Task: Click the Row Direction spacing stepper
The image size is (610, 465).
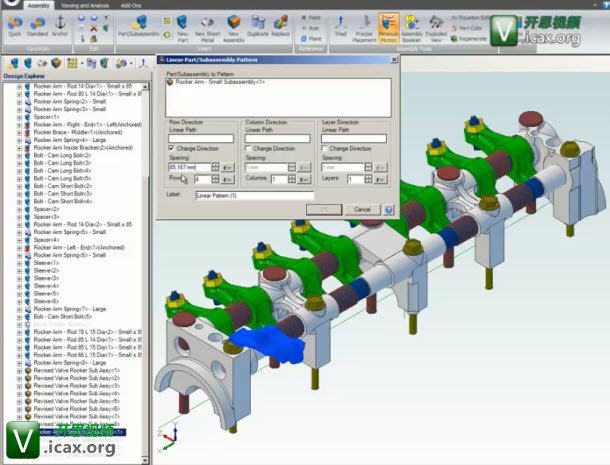Action: [x=214, y=167]
